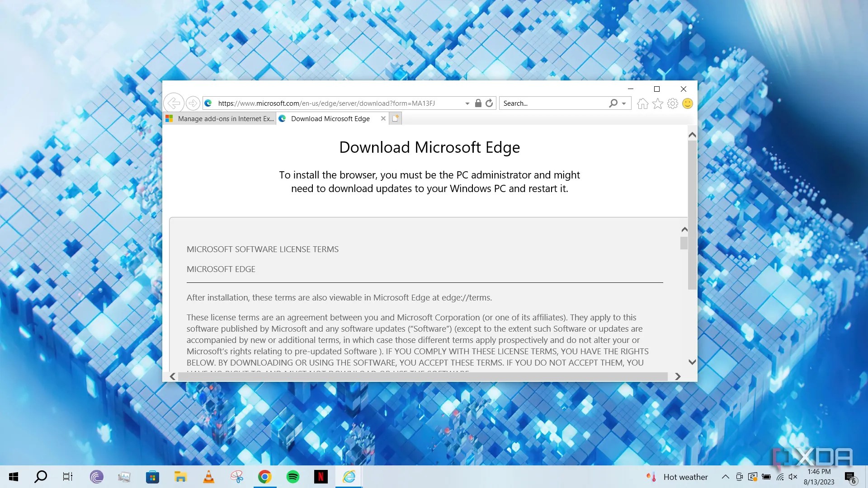
Task: Toggle the muted volume tray icon
Action: coord(793,477)
